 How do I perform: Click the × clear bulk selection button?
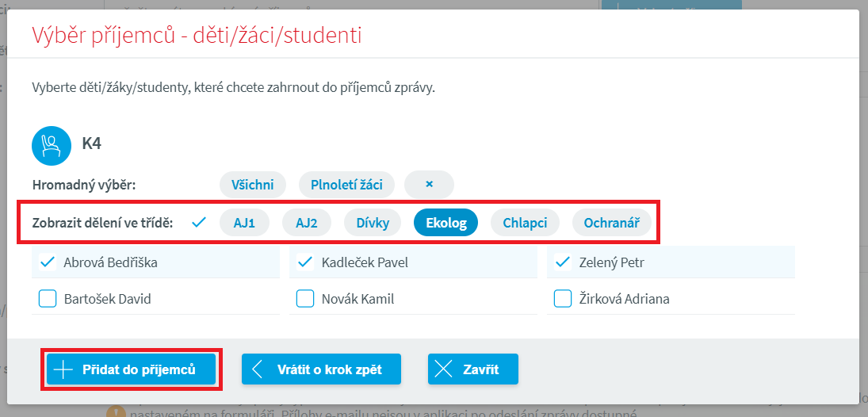pyautogui.click(x=429, y=185)
